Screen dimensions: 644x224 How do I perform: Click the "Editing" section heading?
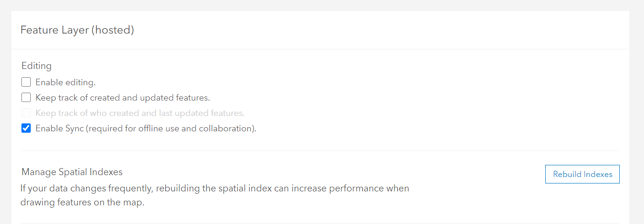tap(36, 66)
